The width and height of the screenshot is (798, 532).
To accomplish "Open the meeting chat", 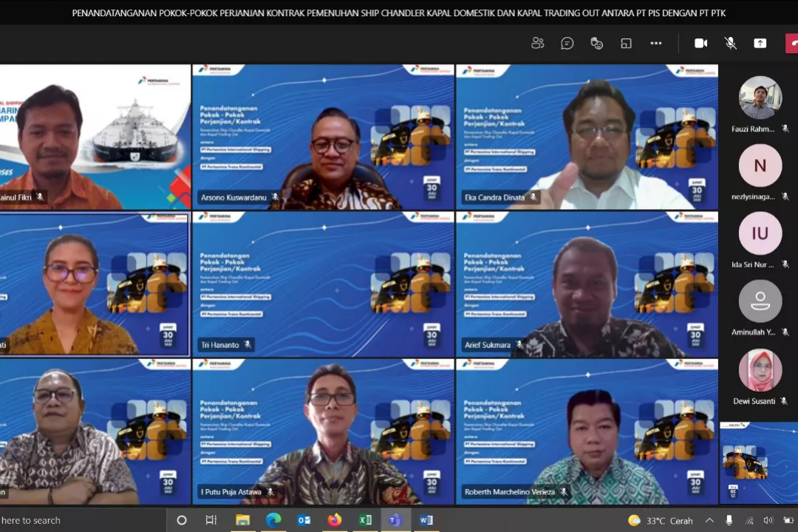I will 567,44.
